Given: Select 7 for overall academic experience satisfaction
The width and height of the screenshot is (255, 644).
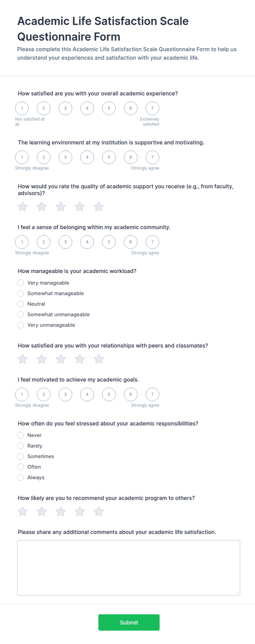Looking at the screenshot, I should (x=152, y=108).
